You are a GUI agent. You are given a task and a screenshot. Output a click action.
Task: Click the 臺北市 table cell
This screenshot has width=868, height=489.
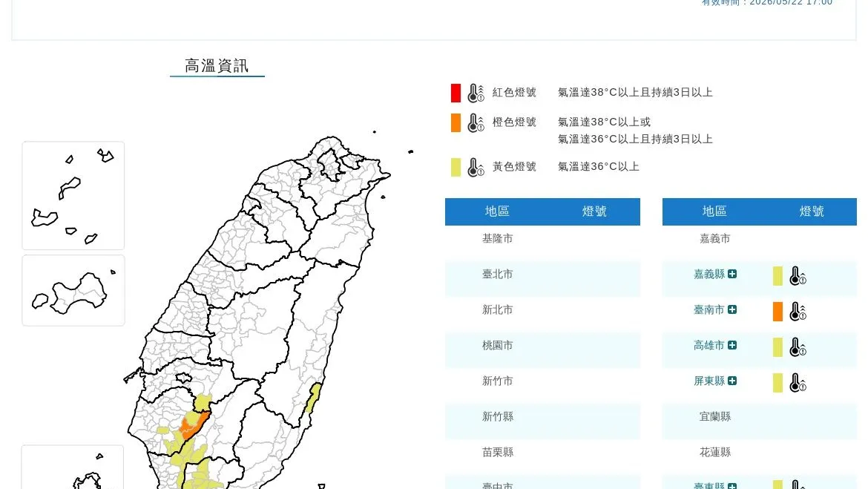(497, 274)
